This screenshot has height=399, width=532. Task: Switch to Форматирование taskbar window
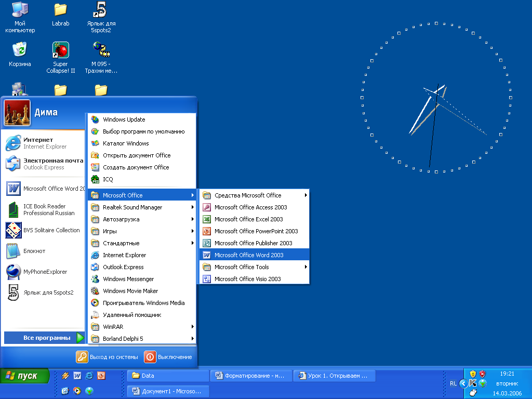point(251,376)
